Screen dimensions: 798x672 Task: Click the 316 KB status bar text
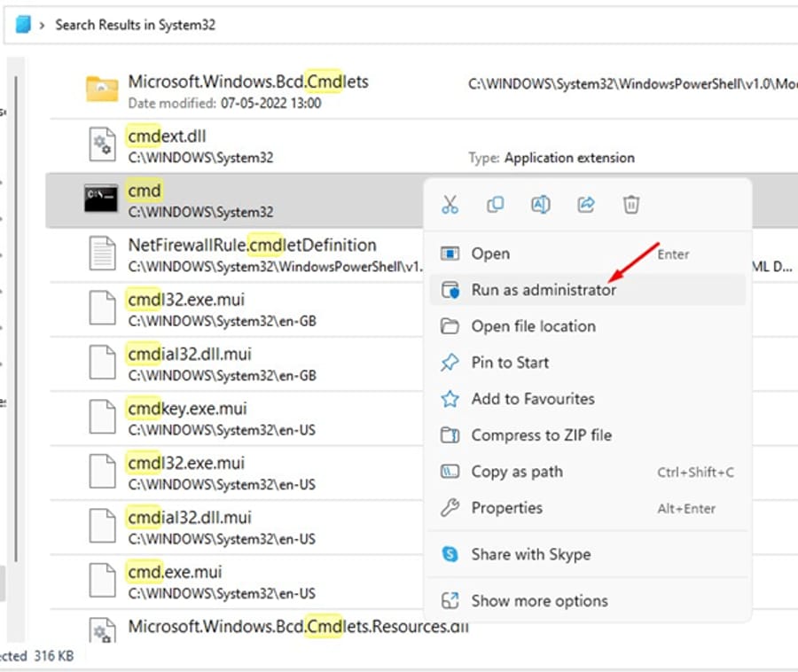pyautogui.click(x=54, y=656)
